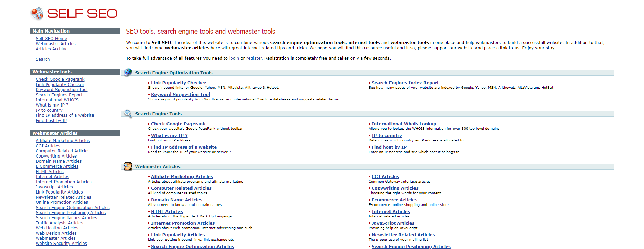Image resolution: width=644 pixels, height=249 pixels.
Task: Open Website Security Articles in sidebar
Action: tap(61, 244)
